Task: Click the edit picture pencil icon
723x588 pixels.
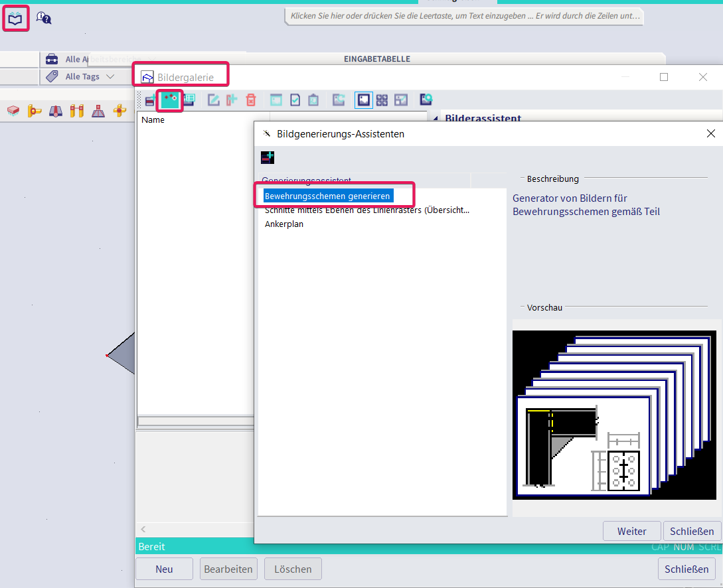Action: point(213,100)
